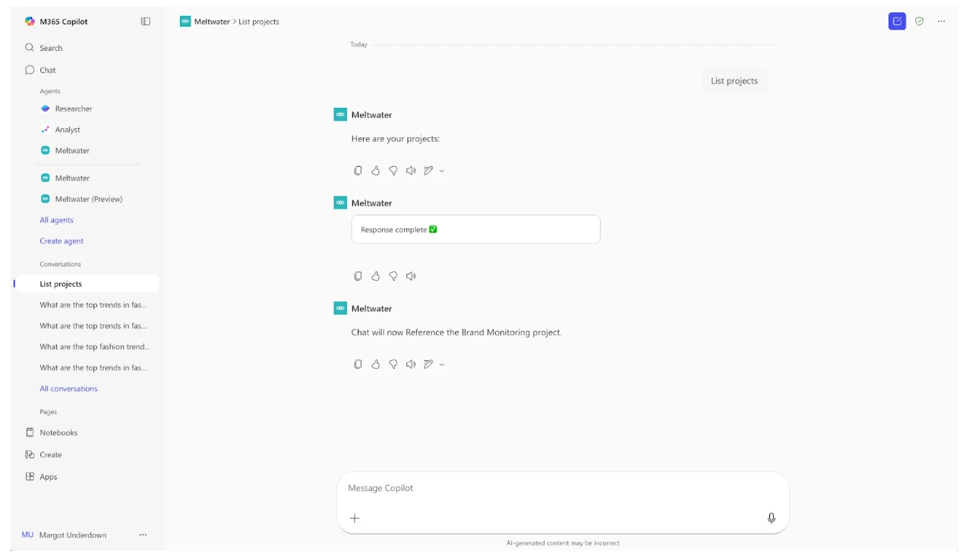Click the green shield protection icon
963x560 pixels.
click(919, 21)
